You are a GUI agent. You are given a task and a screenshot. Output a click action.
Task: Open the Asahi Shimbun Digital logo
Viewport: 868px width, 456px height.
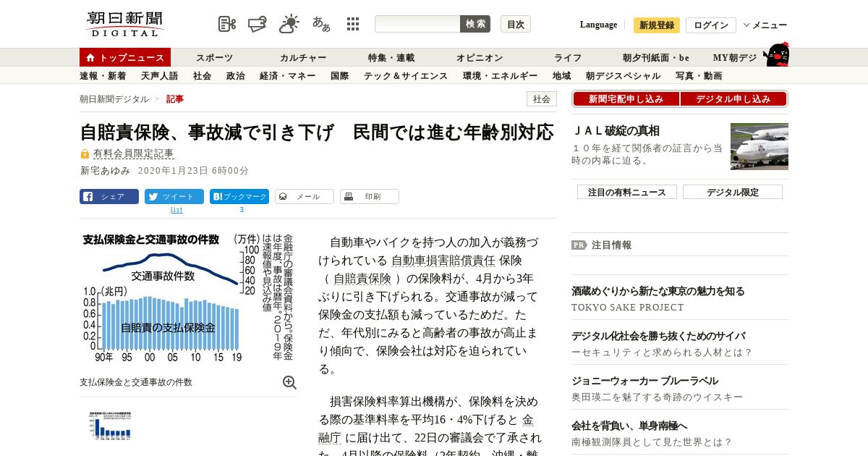(126, 24)
